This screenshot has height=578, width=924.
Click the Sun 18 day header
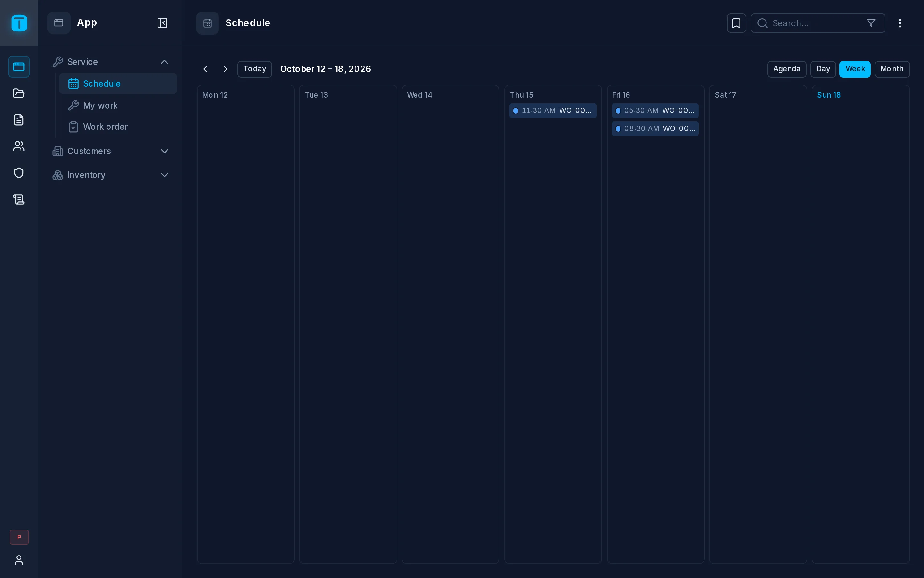pyautogui.click(x=828, y=95)
